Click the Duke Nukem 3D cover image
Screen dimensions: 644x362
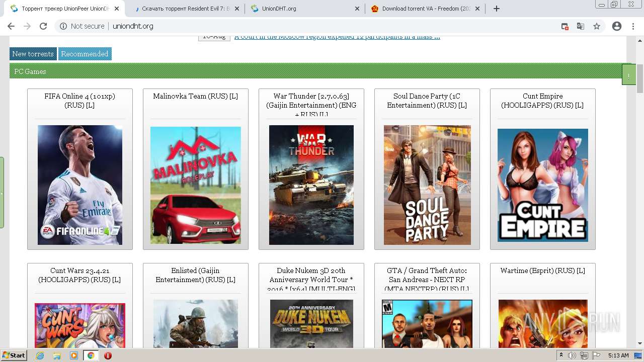[311, 324]
